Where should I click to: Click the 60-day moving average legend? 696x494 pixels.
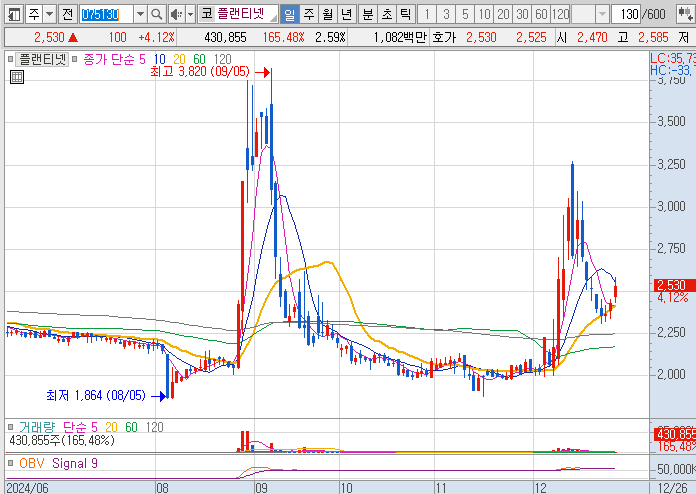pos(199,59)
